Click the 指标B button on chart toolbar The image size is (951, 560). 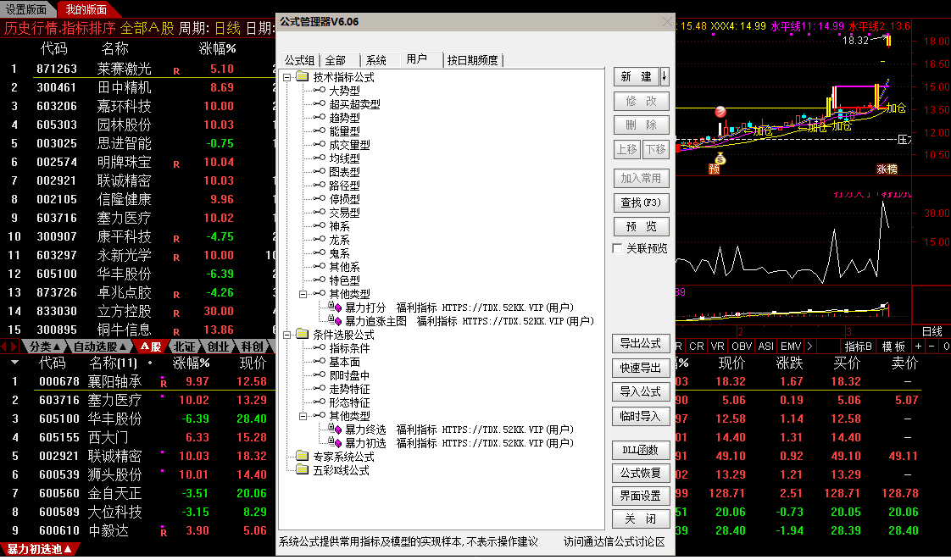(859, 346)
